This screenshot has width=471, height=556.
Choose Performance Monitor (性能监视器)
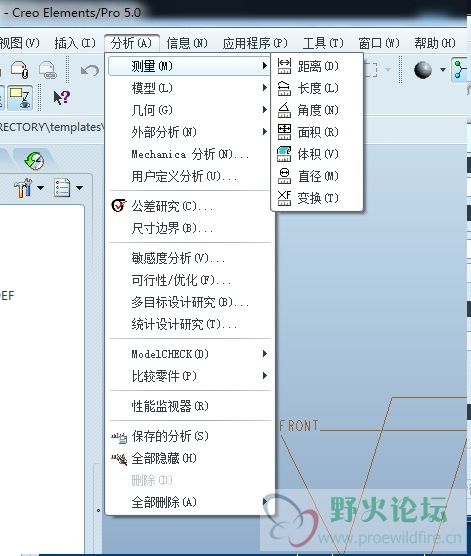(x=190, y=406)
